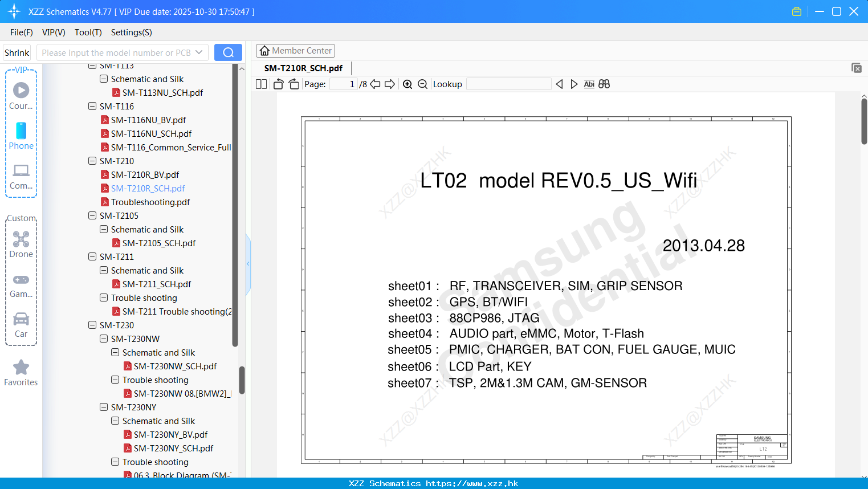The width and height of the screenshot is (868, 489).
Task: Collapse the SM-T230NW tree node
Action: coord(104,339)
